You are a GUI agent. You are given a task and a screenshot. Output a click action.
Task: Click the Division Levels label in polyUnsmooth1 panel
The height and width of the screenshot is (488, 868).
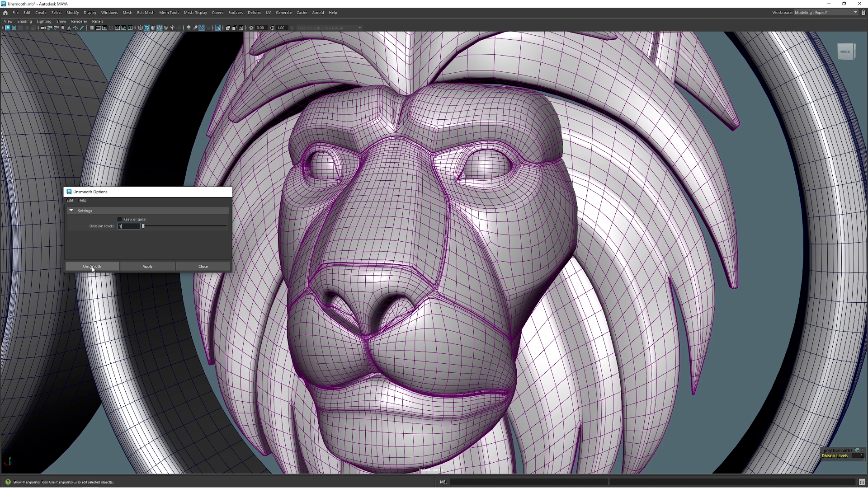click(835, 456)
